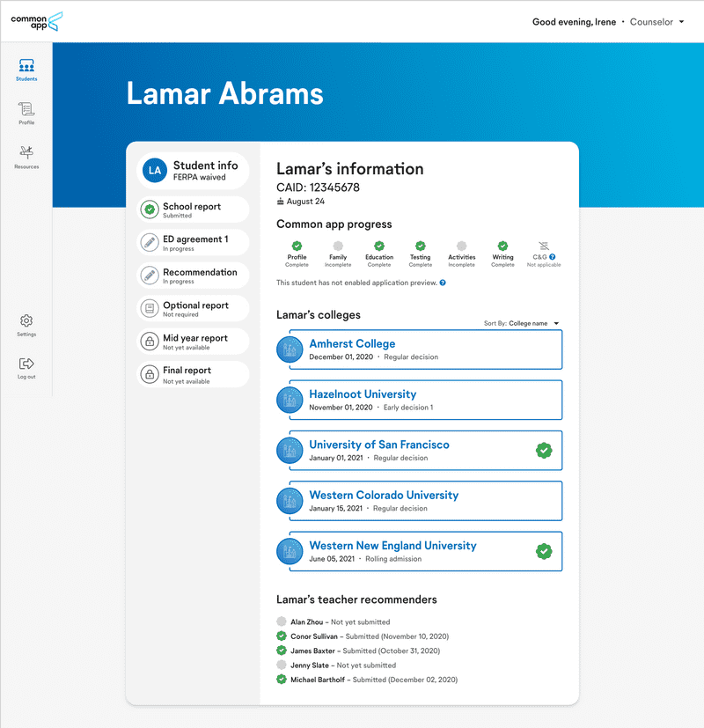704x728 pixels.
Task: Click the Hazelnoot University link
Action: [363, 394]
